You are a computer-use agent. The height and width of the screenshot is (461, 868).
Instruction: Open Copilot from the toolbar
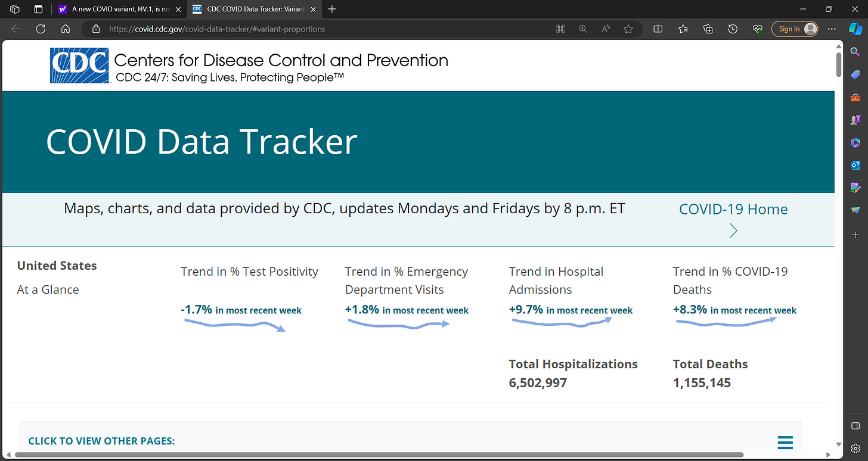pyautogui.click(x=855, y=29)
